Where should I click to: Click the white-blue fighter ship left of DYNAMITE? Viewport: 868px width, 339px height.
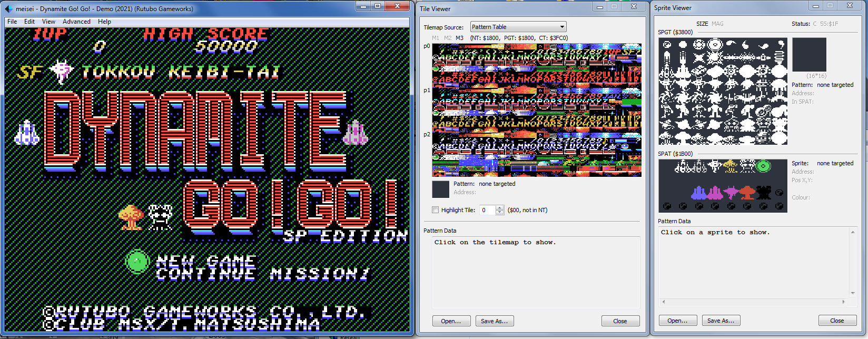pyautogui.click(x=26, y=133)
